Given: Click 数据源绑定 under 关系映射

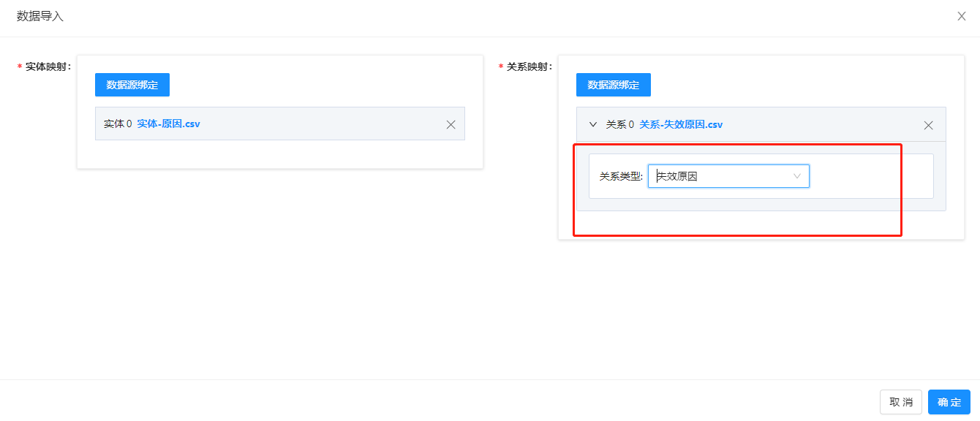Looking at the screenshot, I should tap(614, 85).
